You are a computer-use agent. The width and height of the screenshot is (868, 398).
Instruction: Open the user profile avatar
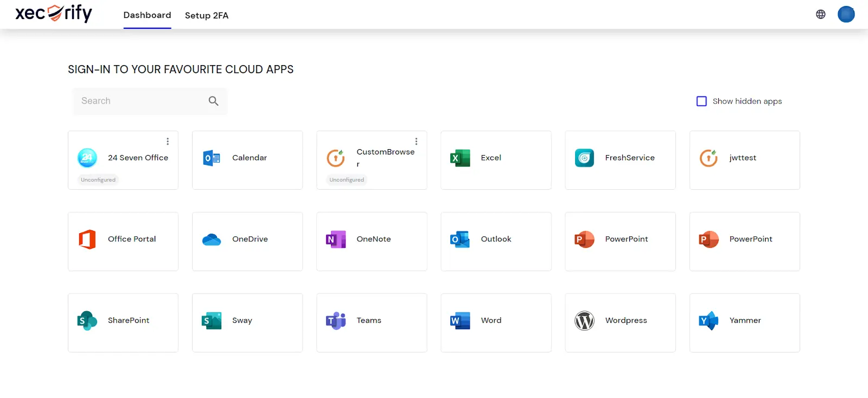[846, 14]
